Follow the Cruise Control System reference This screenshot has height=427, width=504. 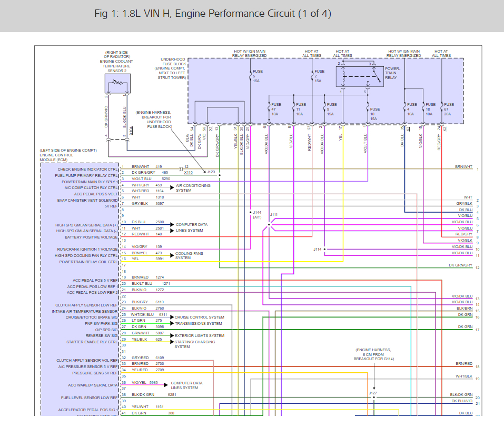point(199,317)
